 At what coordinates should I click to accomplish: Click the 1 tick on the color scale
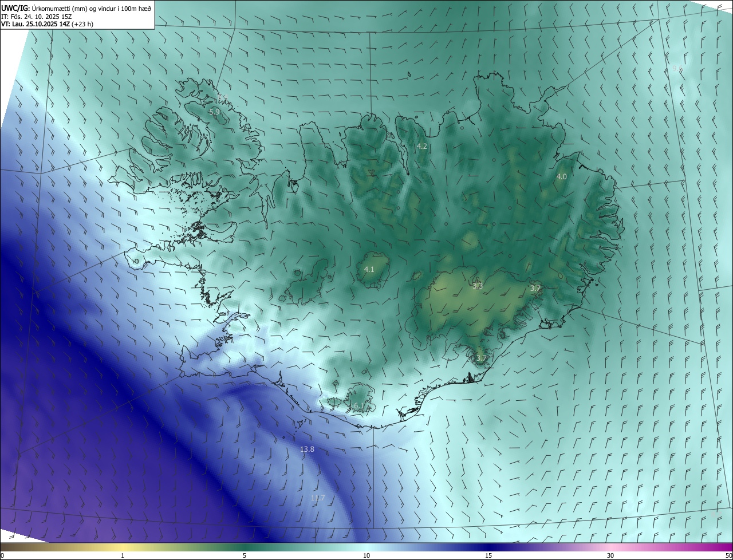click(x=123, y=555)
